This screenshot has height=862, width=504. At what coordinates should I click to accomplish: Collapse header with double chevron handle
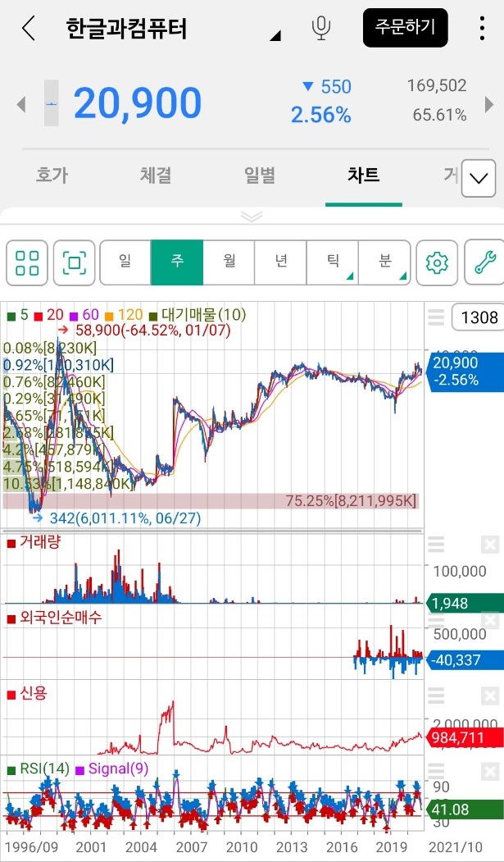pos(252,216)
